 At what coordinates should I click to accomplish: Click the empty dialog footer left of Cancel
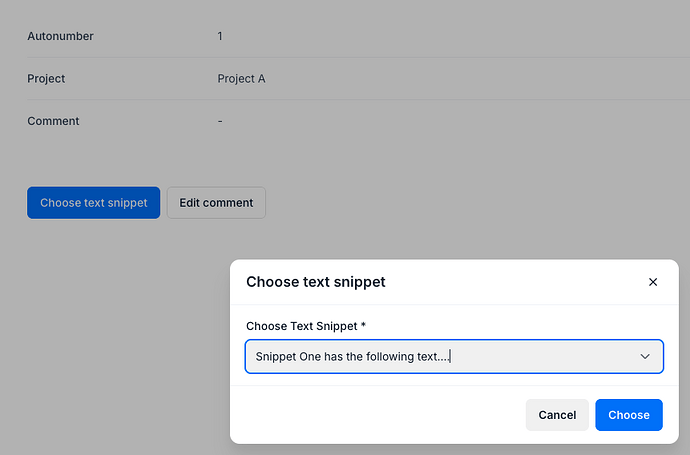tap(380, 414)
